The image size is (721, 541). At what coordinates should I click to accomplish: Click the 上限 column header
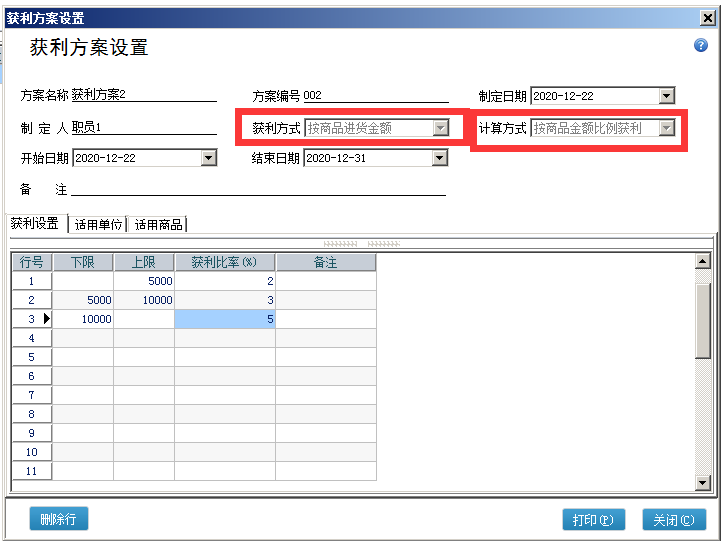tap(144, 262)
